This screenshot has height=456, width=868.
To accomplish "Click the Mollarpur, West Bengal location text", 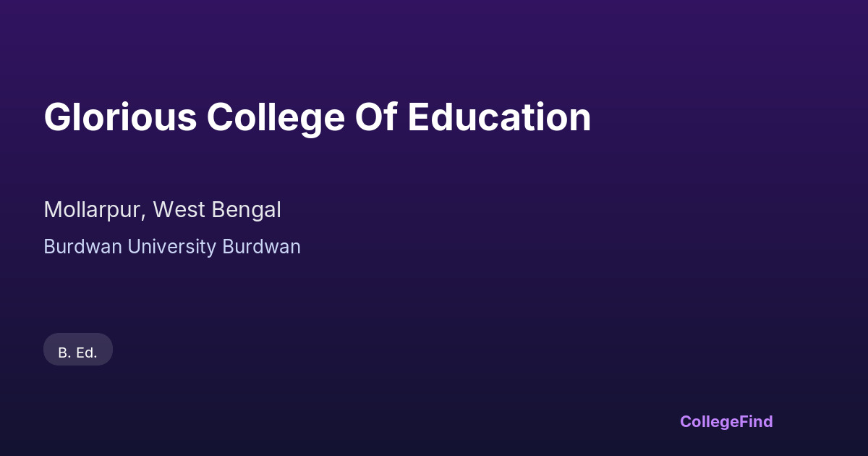I will click(x=162, y=210).
